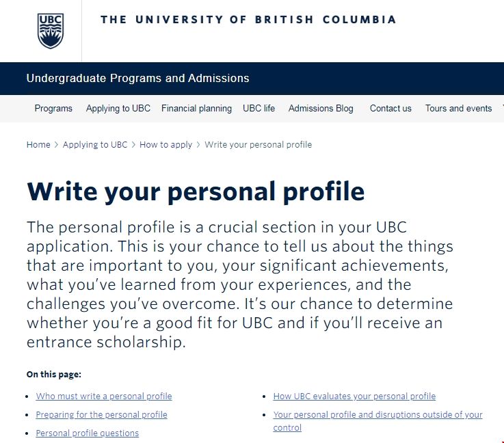Click the Write your personal profile heading
The image size is (504, 443).
coord(196,192)
